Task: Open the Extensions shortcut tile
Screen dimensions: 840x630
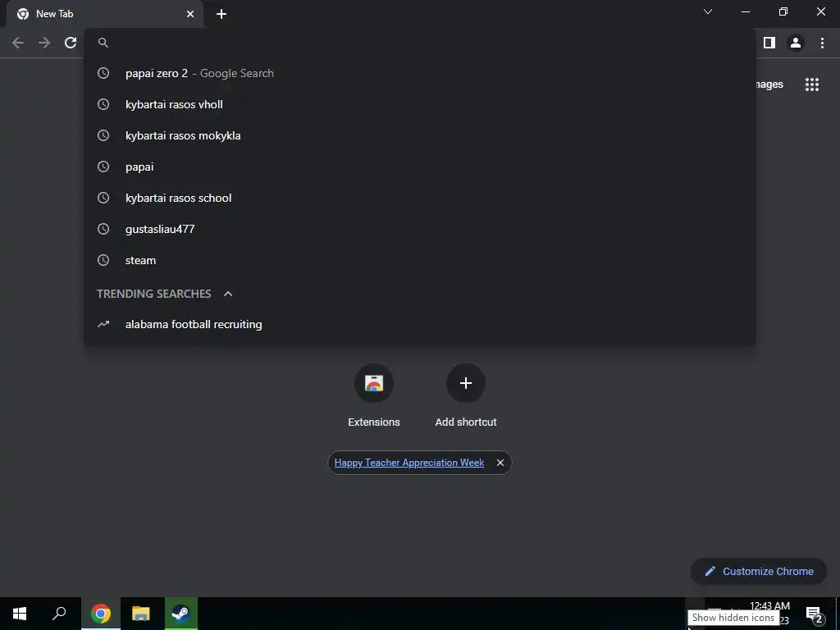Action: click(x=374, y=396)
